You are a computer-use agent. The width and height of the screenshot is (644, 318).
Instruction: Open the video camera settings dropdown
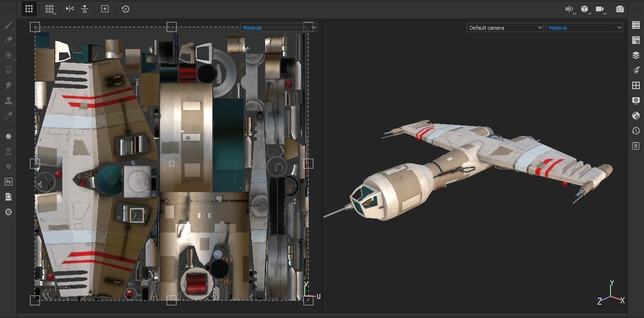(x=601, y=9)
